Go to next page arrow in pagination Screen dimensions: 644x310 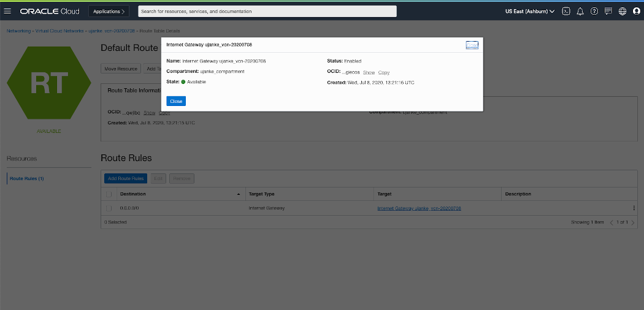tap(632, 222)
